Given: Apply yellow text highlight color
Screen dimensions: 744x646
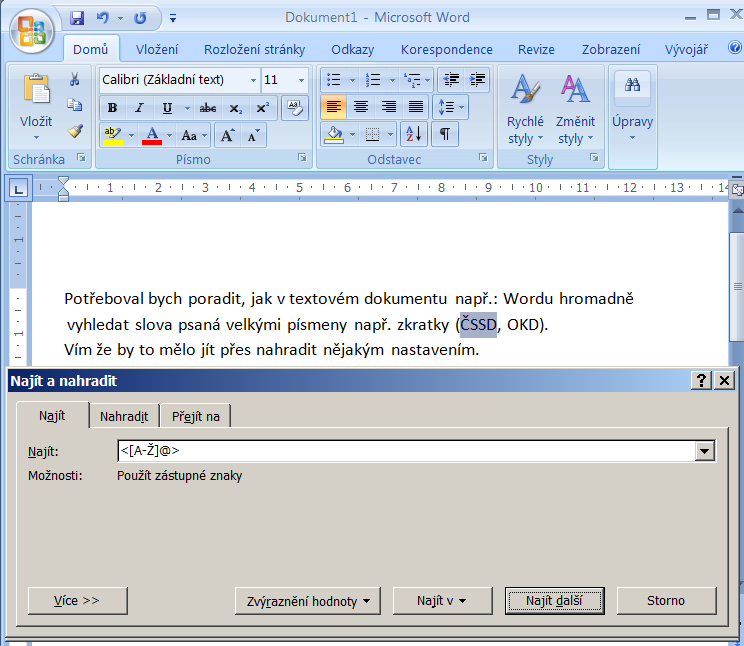Looking at the screenshot, I should [x=113, y=136].
